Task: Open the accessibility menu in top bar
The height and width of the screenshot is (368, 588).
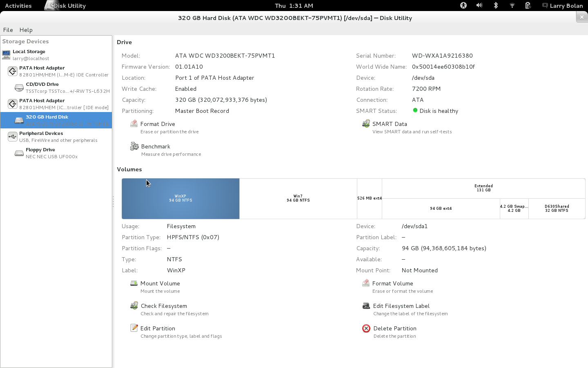Action: point(463,5)
